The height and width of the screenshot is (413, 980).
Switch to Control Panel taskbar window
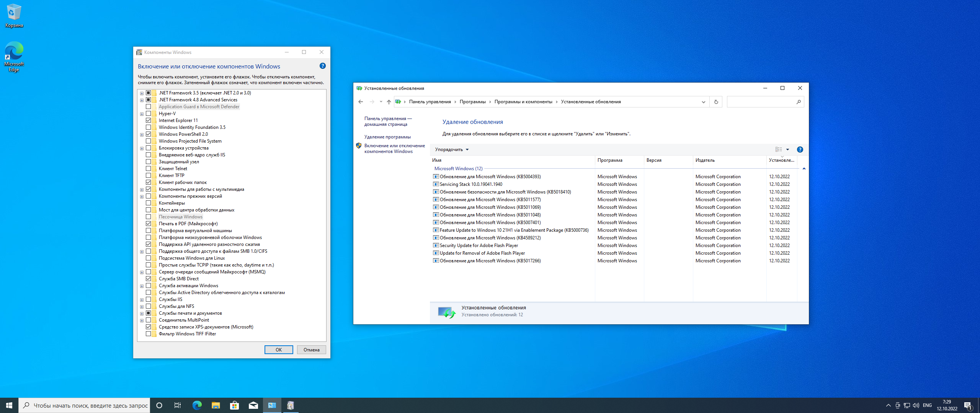click(x=272, y=405)
